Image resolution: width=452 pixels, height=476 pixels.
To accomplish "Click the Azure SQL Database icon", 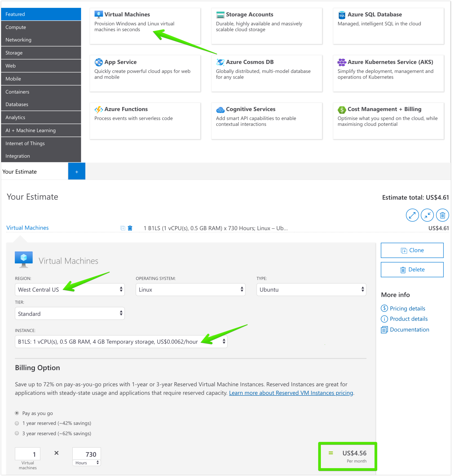I will [342, 15].
